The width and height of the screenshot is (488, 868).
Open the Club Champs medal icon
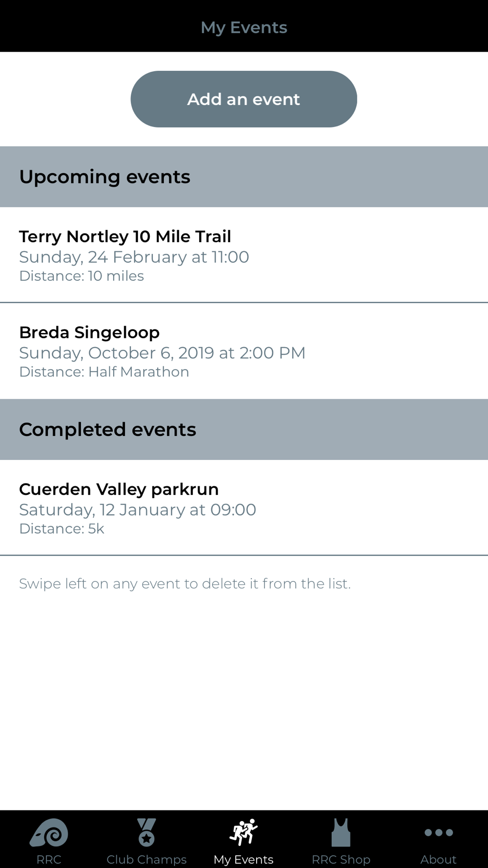146,832
